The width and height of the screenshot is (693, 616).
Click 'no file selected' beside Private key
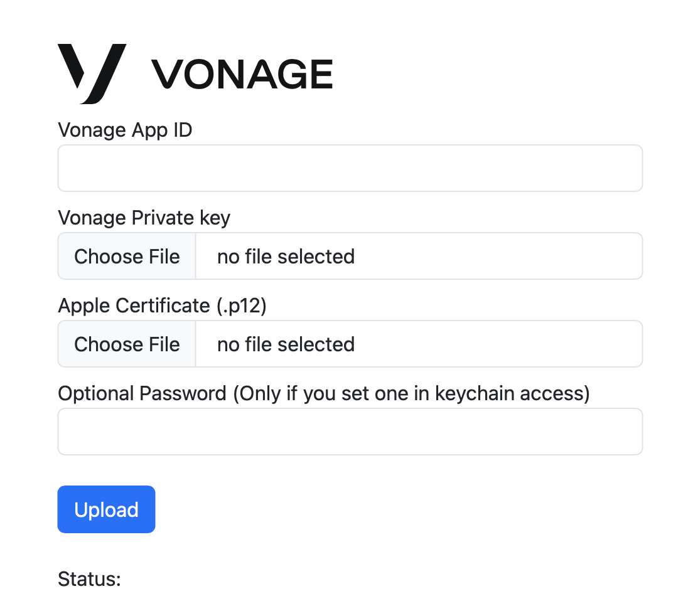(286, 257)
